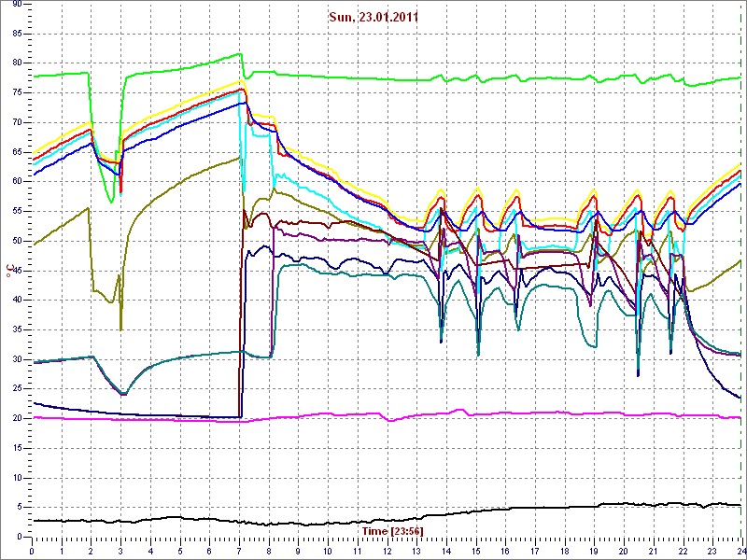Click hour 21 on the time axis

[x=652, y=551]
